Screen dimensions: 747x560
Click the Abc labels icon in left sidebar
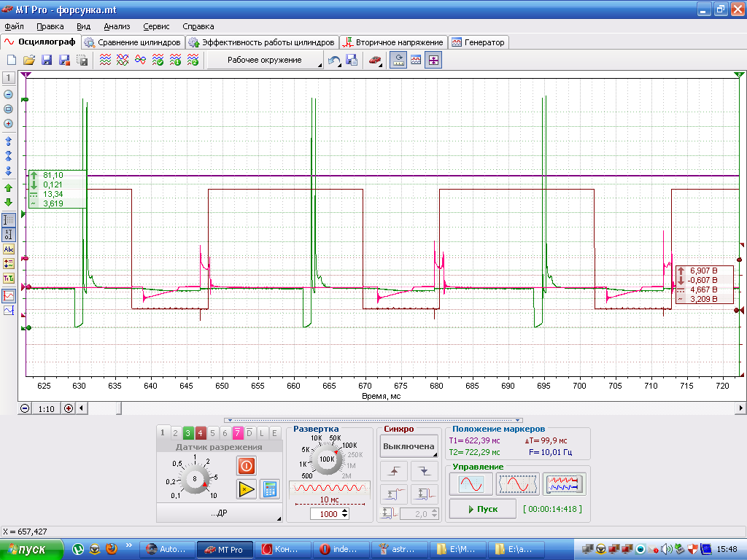click(x=9, y=249)
